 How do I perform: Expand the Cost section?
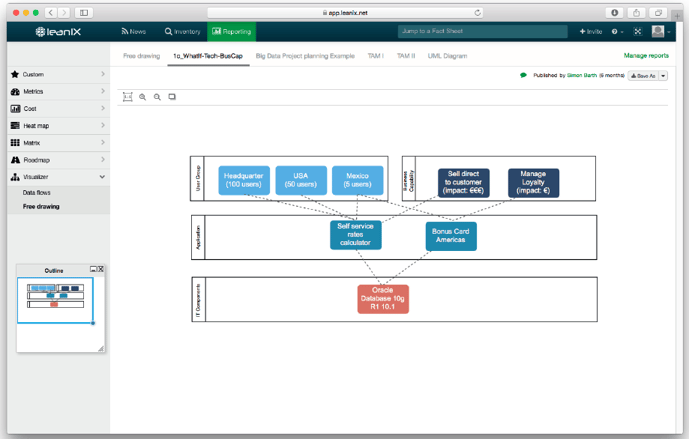58,109
